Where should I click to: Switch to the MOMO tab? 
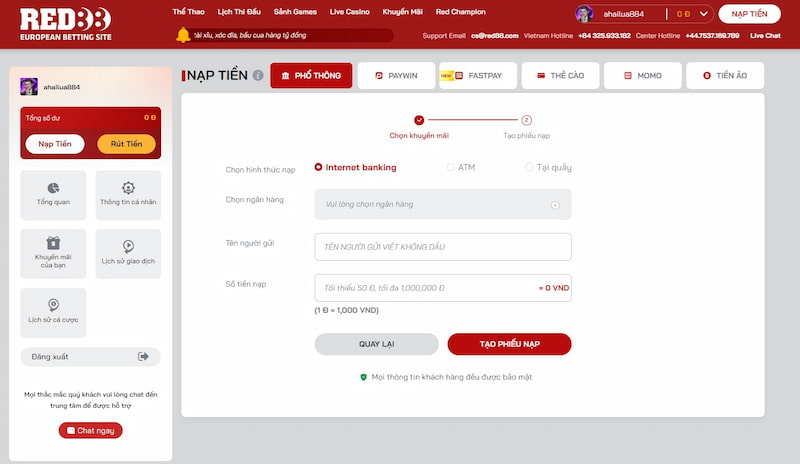click(x=643, y=76)
